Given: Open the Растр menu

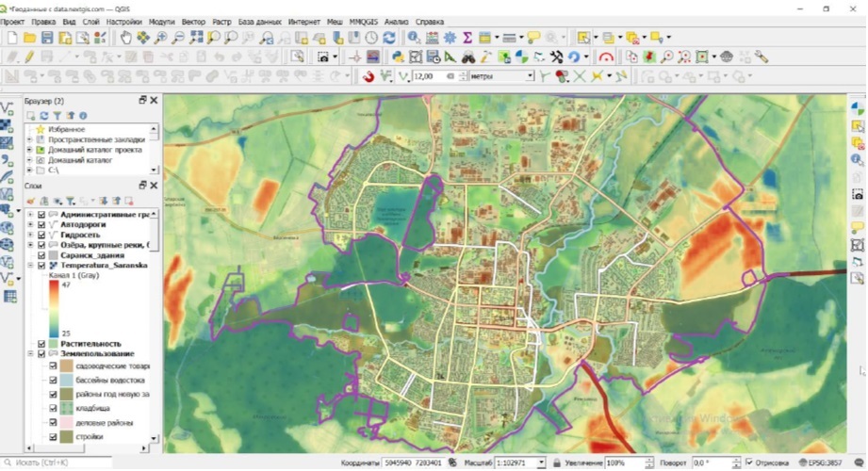Looking at the screenshot, I should point(221,20).
